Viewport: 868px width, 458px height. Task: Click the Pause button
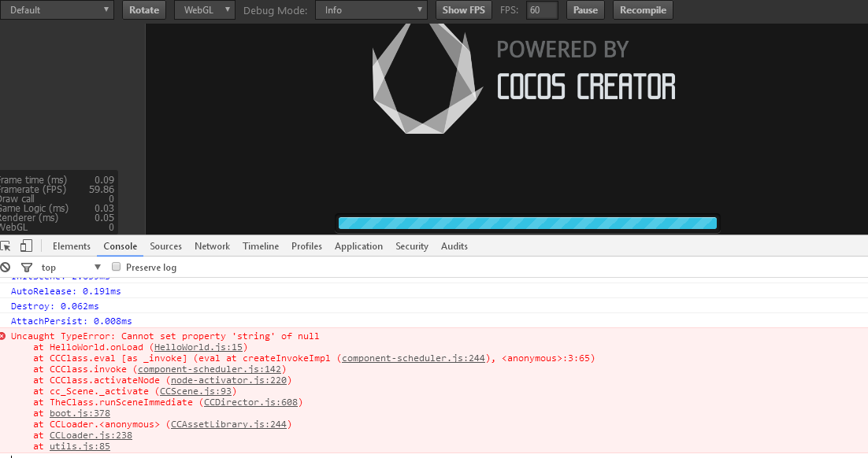click(x=586, y=10)
